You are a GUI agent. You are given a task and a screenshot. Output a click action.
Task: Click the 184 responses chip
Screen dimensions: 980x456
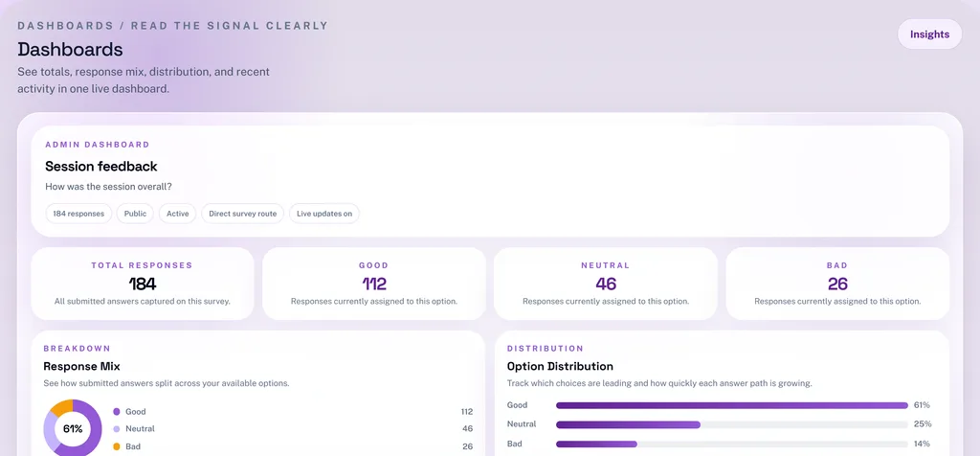[x=78, y=214]
